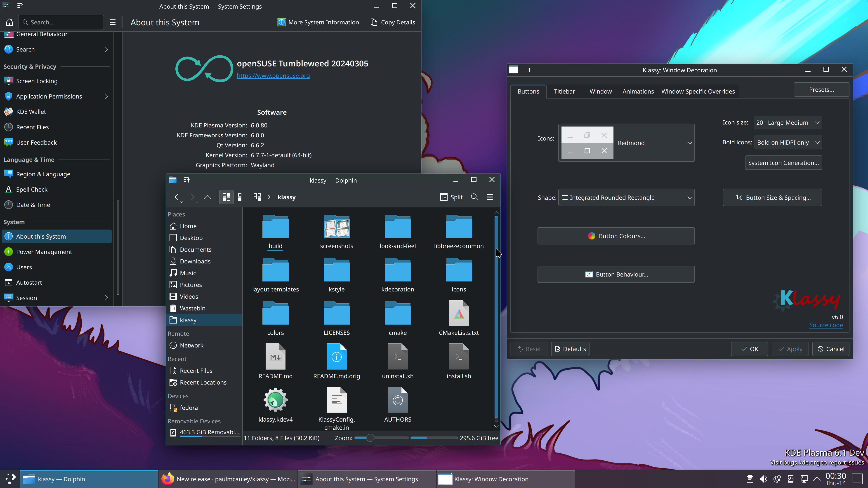This screenshot has height=488, width=868.
Task: Switch Dolphin to Icons view mode
Action: click(x=226, y=197)
